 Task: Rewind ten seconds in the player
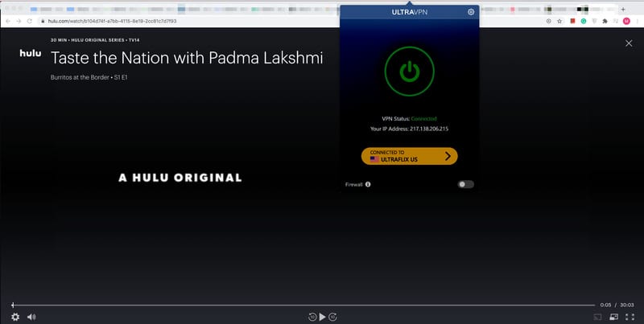(x=312, y=317)
